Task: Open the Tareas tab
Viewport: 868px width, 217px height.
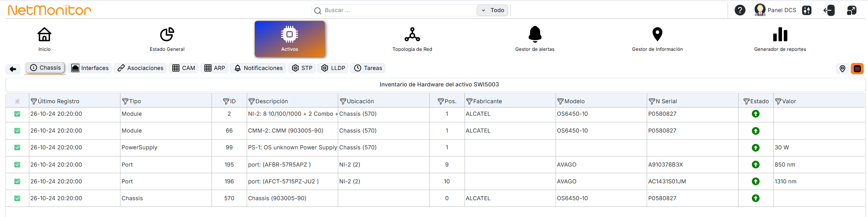Action: (368, 68)
